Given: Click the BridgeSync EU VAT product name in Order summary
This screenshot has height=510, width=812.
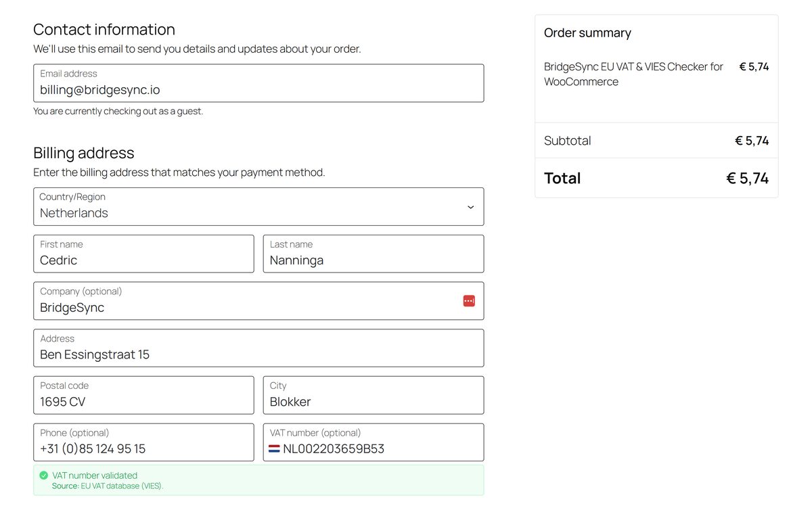Looking at the screenshot, I should tap(633, 74).
